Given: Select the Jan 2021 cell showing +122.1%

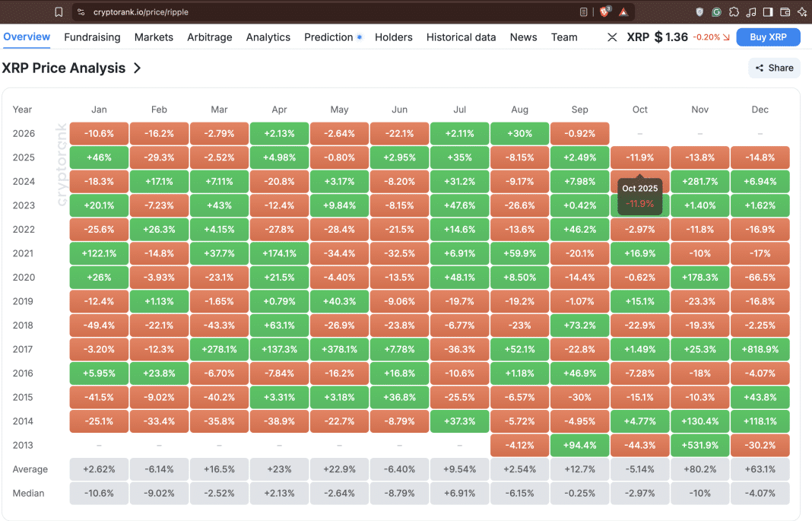Looking at the screenshot, I should tap(99, 253).
